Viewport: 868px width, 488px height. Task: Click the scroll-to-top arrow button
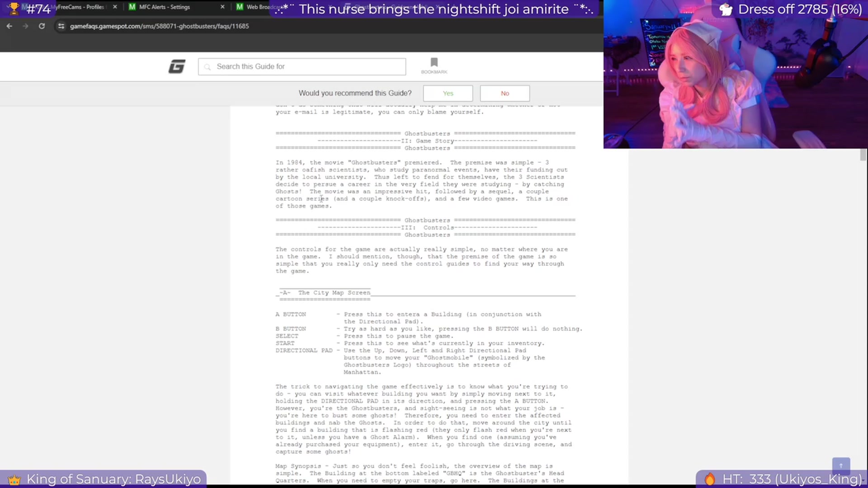pyautogui.click(x=841, y=465)
